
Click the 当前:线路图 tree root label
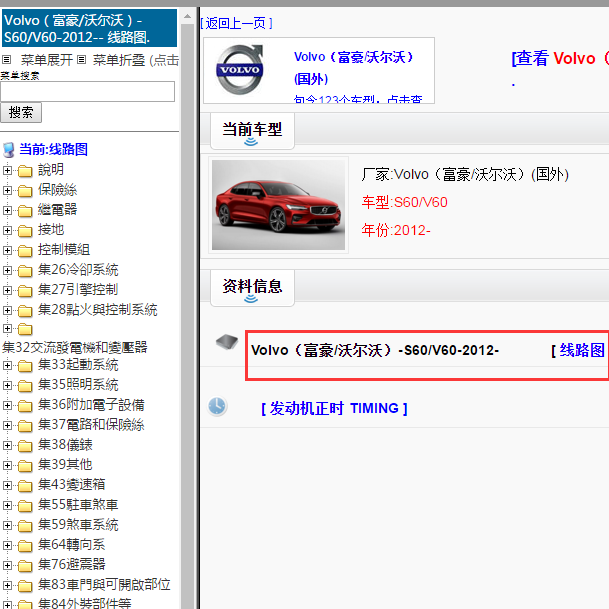[x=54, y=149]
